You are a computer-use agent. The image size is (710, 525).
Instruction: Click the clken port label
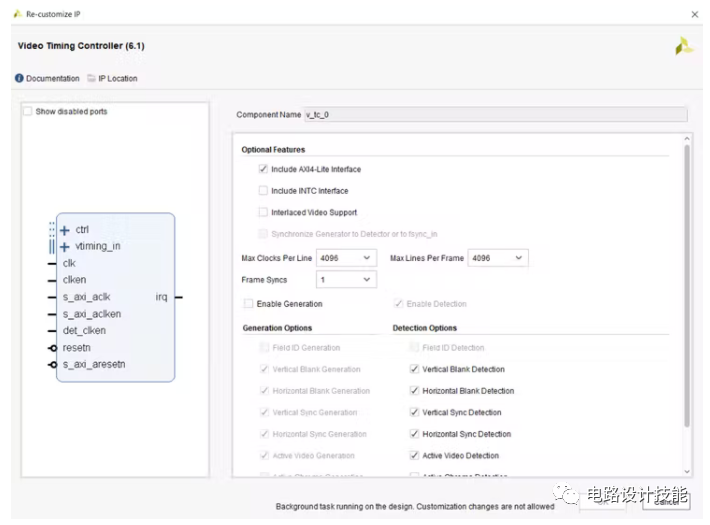pyautogui.click(x=74, y=280)
